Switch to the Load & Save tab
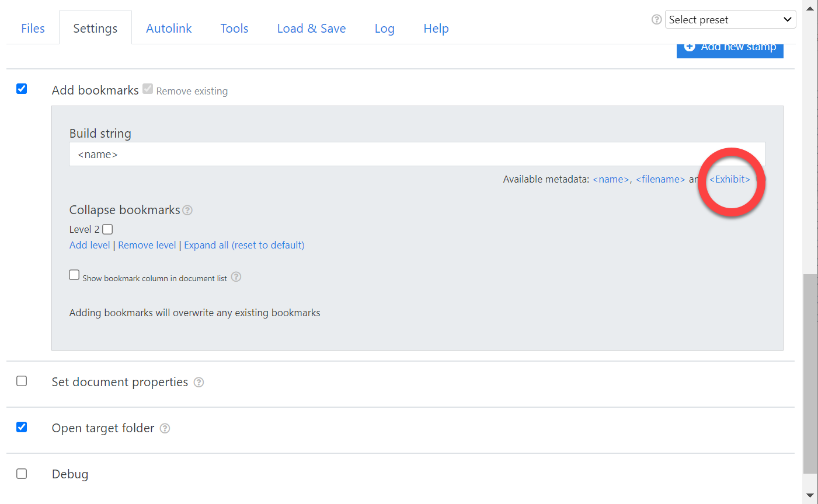 [x=311, y=28]
